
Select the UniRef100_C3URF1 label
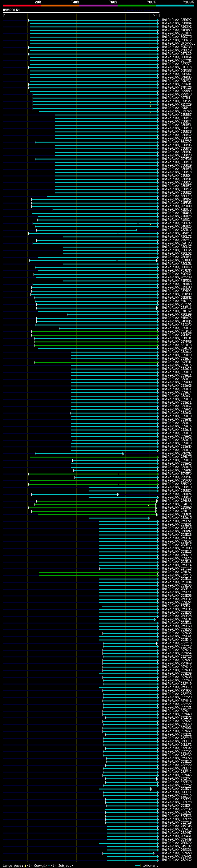click(x=177, y=125)
